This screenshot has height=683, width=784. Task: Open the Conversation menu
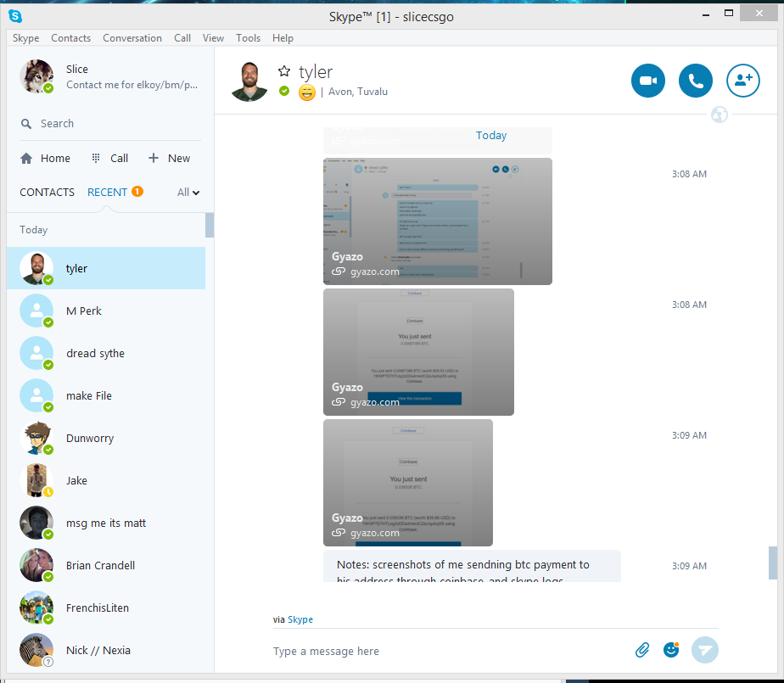click(x=132, y=38)
